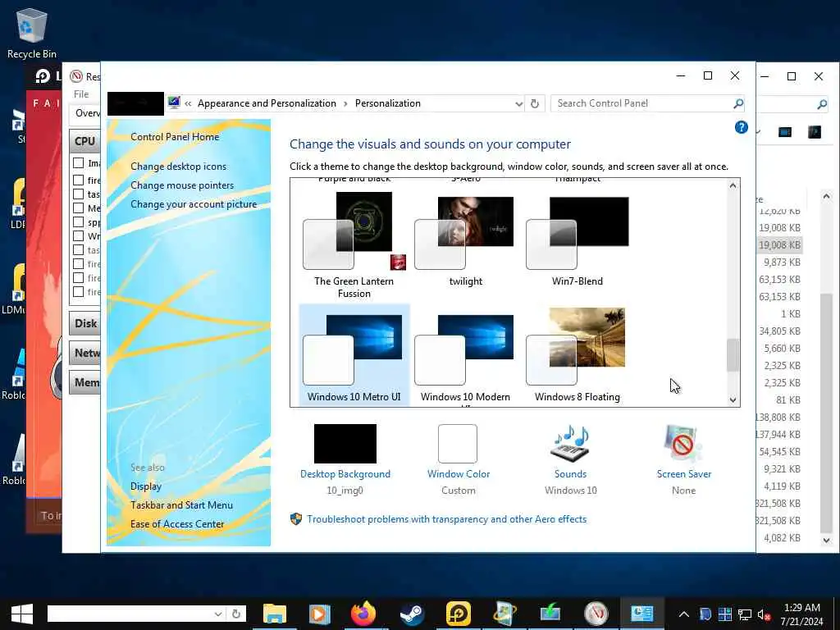Expand the Disk section in Resource Monitor

coord(84,323)
